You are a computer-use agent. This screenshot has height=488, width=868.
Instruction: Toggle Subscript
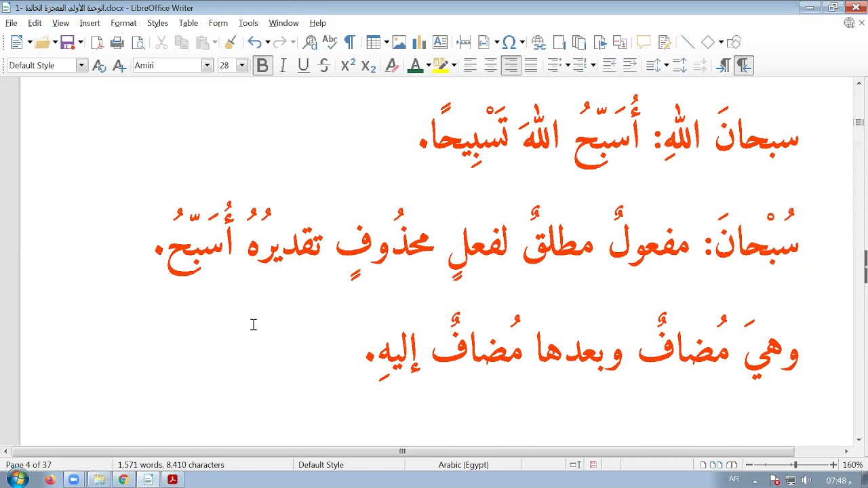pos(368,65)
